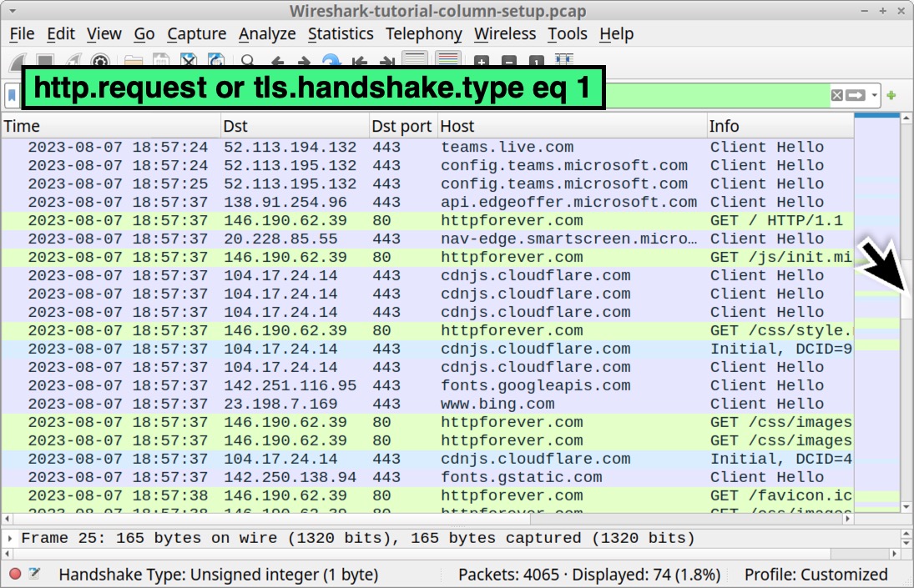Open the Edit menu

[x=61, y=33]
